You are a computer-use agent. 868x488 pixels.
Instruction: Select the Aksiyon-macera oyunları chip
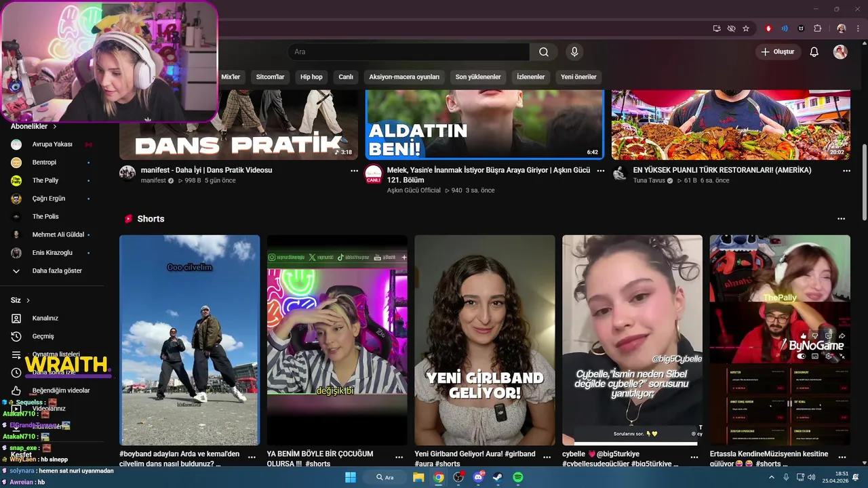pos(404,77)
